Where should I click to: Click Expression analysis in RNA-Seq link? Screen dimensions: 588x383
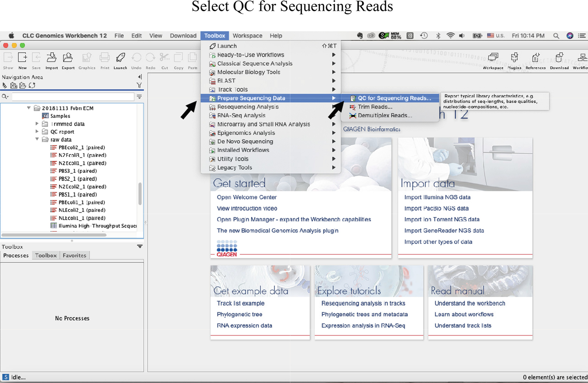[363, 326]
